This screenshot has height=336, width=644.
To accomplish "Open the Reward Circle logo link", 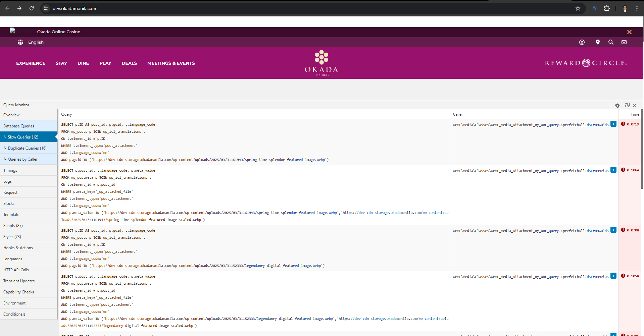I will pos(586,63).
